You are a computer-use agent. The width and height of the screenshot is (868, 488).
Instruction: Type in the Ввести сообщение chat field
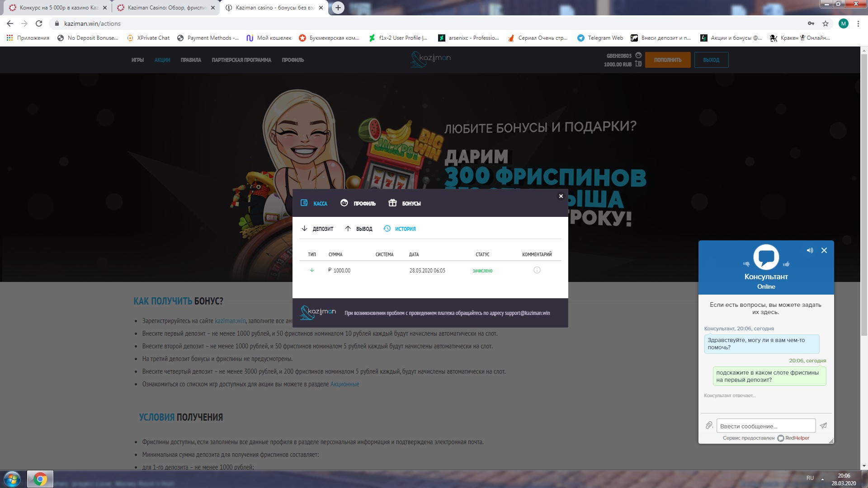765,425
